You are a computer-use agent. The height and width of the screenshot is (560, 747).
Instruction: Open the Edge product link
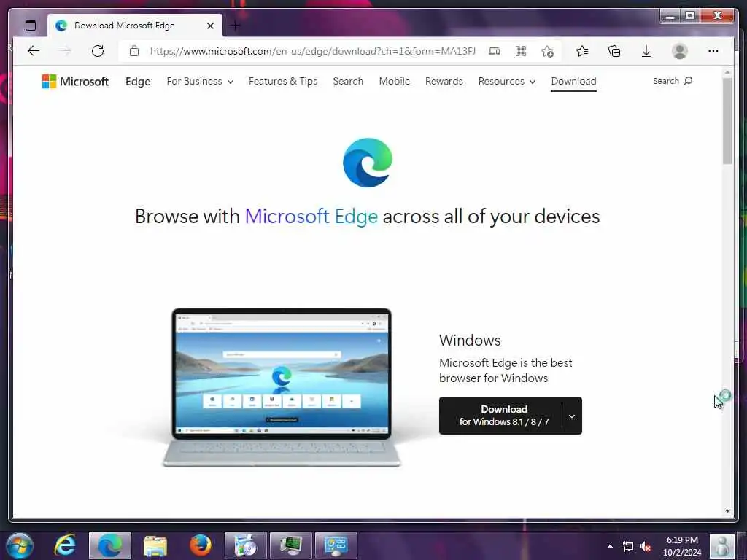pos(138,82)
